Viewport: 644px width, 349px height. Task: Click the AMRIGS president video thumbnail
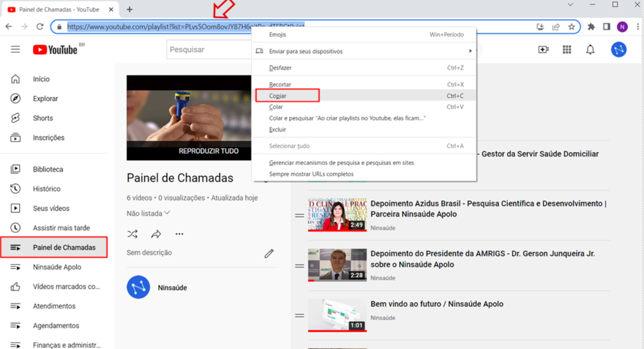point(337,265)
